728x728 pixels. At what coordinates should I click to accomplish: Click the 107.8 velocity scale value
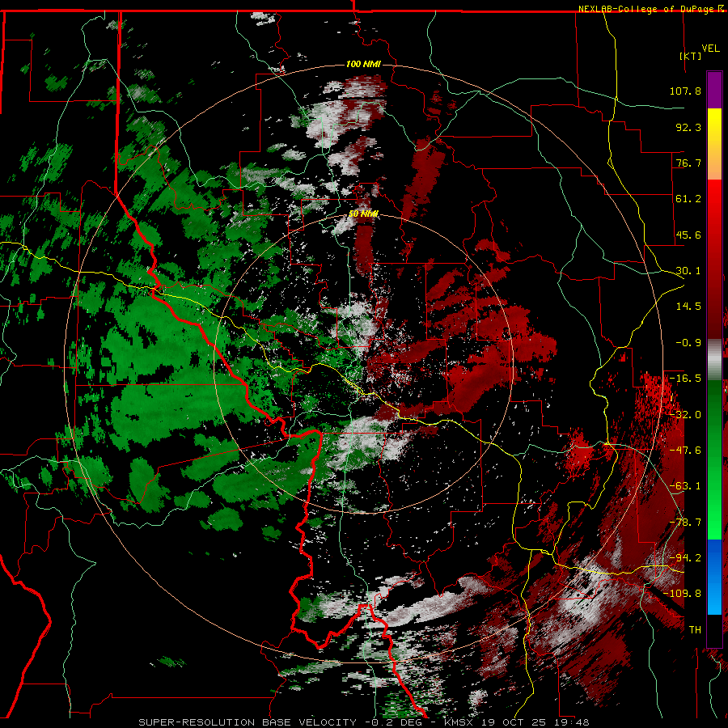click(x=685, y=91)
